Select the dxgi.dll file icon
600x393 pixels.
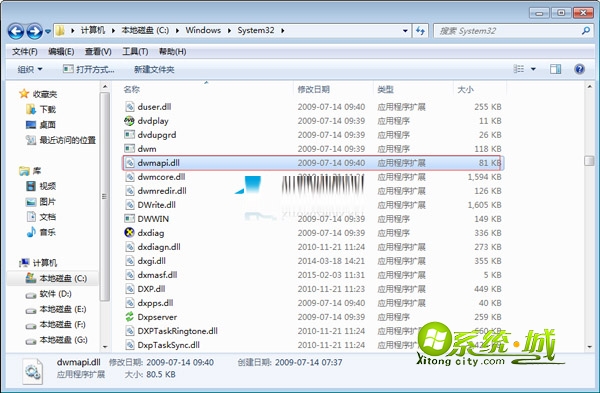coord(130,261)
